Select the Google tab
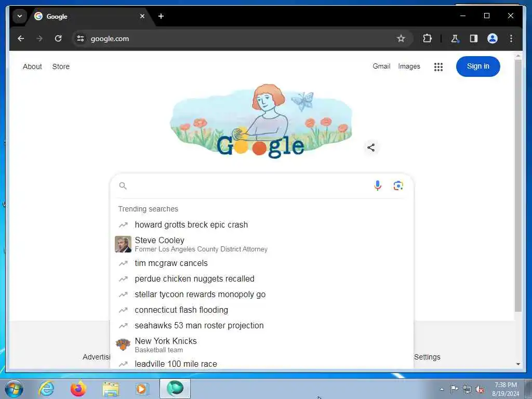 (x=90, y=16)
